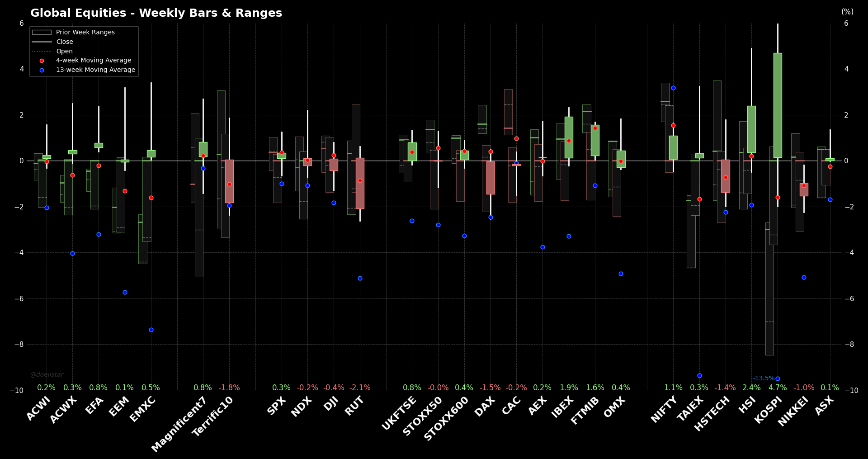Click the TAIEX 13-week blue dot

click(x=699, y=375)
